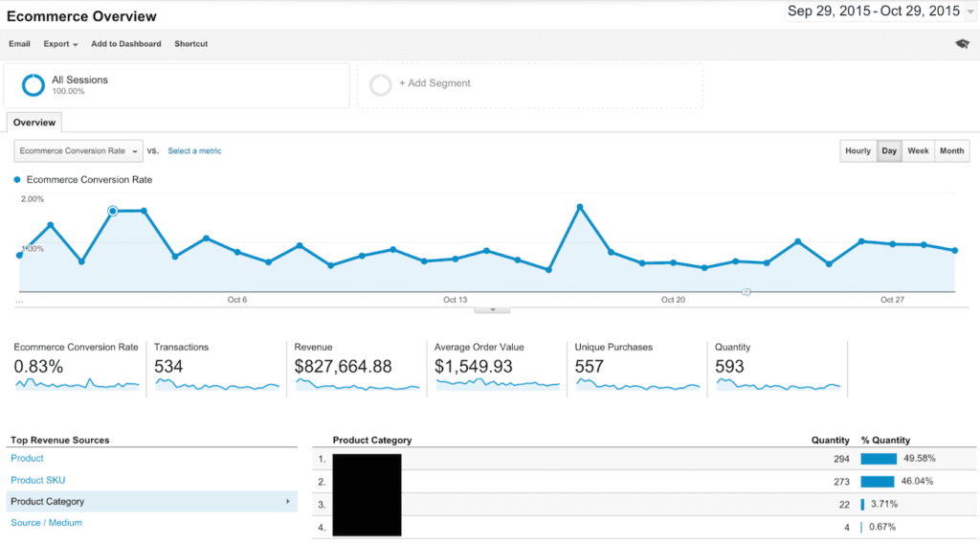This screenshot has height=544, width=980.
Task: Click the Oct 20 axis label
Action: (x=673, y=300)
